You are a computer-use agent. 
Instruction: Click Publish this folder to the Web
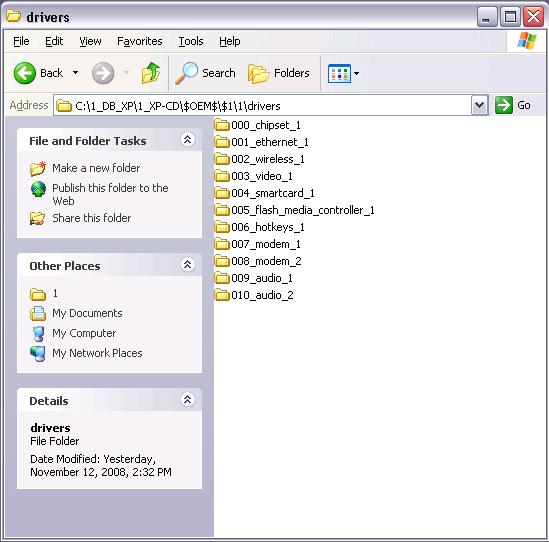pos(110,194)
